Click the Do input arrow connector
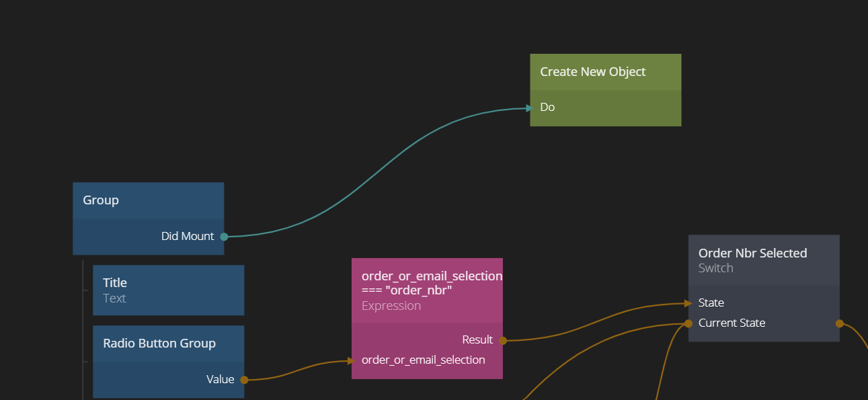 (529, 108)
